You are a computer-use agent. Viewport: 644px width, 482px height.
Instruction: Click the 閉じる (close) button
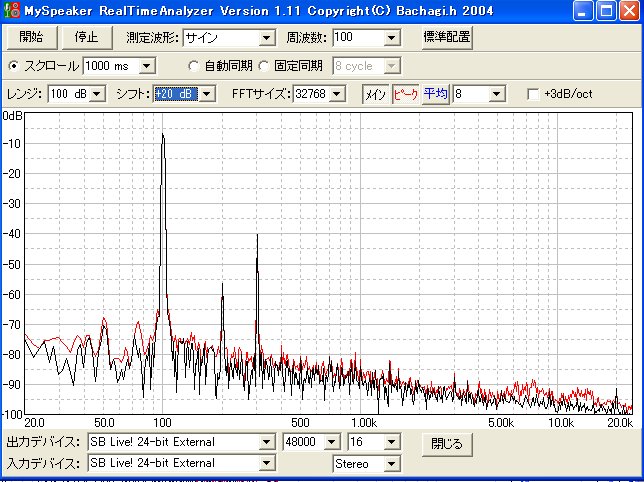coord(447,442)
